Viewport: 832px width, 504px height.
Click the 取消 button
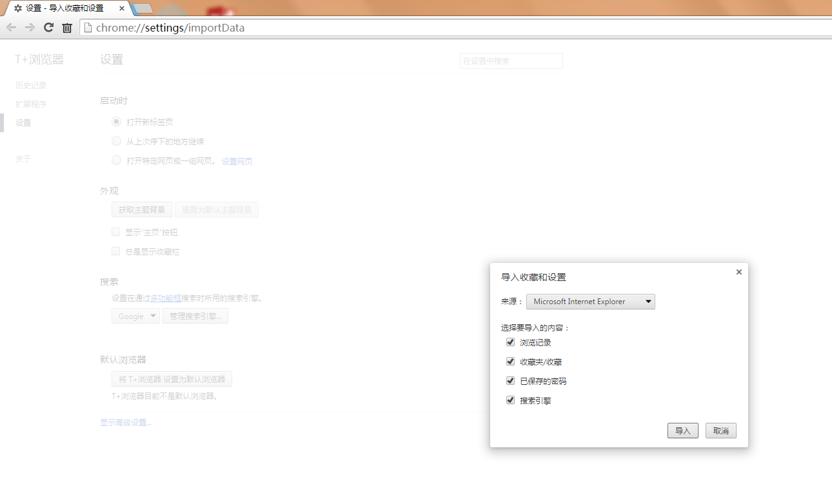coord(721,431)
